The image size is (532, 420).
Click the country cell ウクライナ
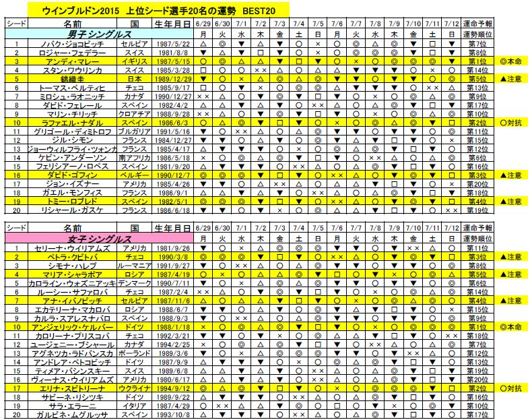(x=135, y=388)
